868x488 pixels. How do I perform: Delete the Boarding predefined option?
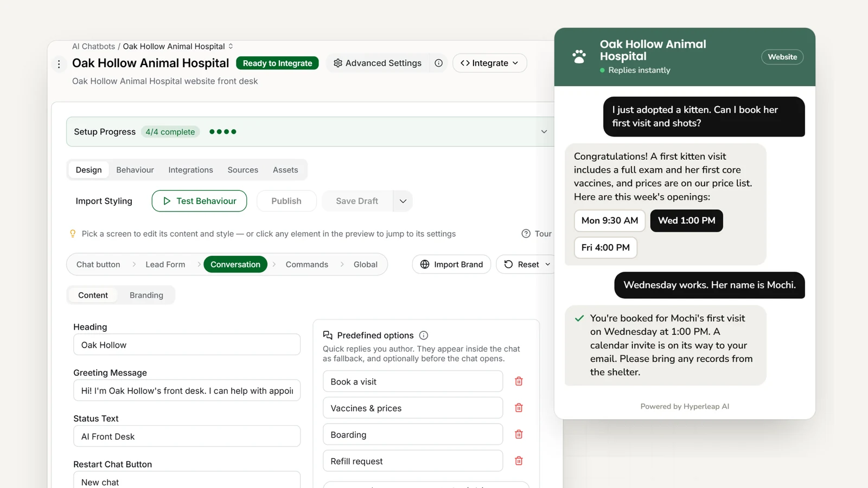[x=519, y=434]
